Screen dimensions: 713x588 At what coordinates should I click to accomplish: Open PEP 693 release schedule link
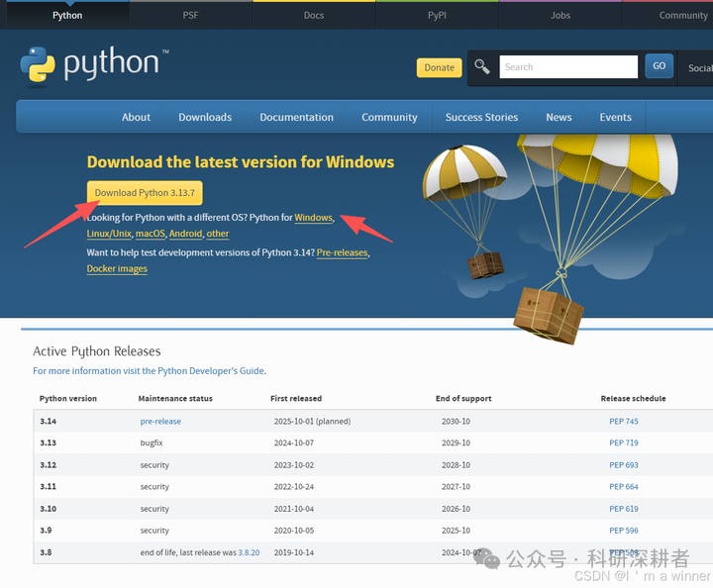pyautogui.click(x=624, y=465)
